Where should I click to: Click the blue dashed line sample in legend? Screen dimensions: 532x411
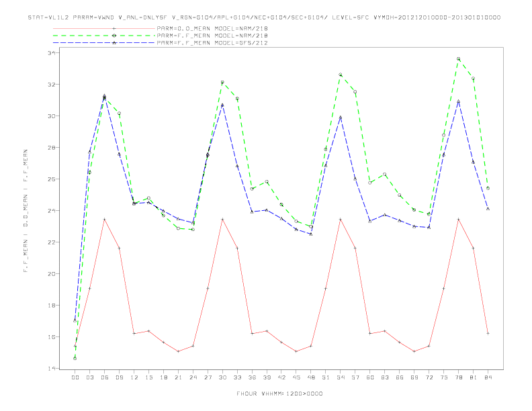coord(104,43)
